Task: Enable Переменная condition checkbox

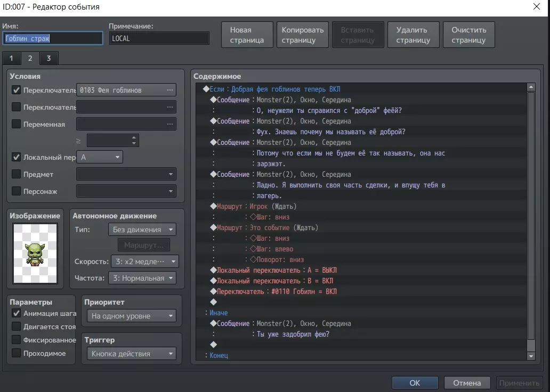Action: [x=16, y=124]
